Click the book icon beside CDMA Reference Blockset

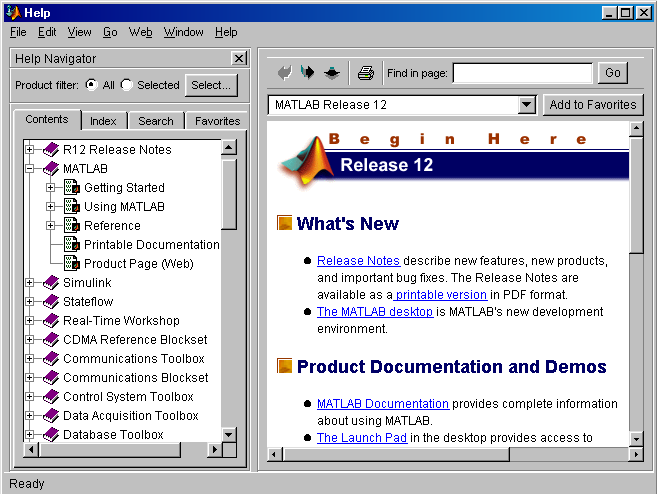tap(51, 339)
